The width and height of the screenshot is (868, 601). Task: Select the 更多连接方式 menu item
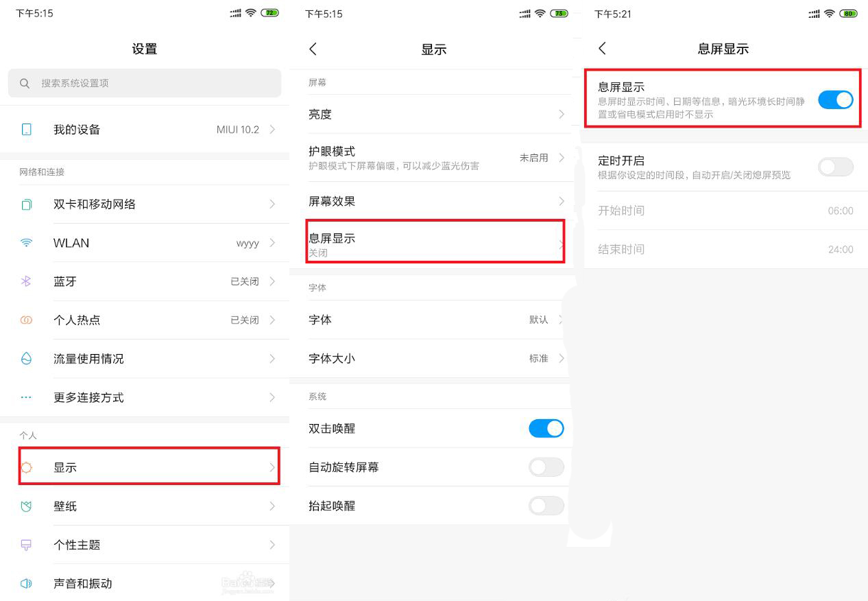coord(144,397)
